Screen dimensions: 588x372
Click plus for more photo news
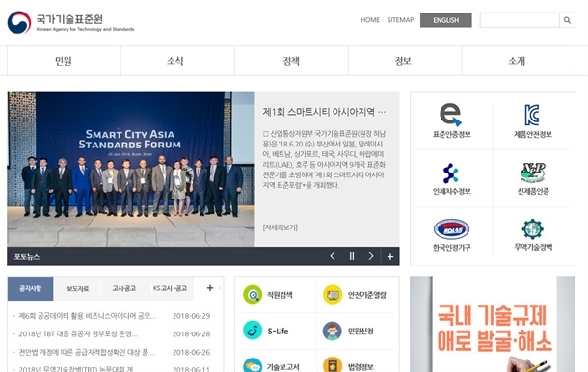(x=390, y=256)
